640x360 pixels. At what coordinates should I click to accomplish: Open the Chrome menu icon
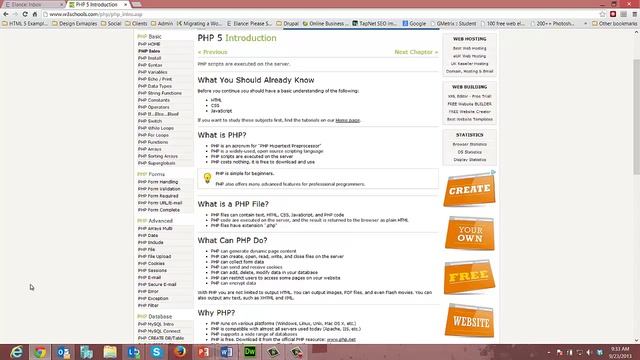pos(634,14)
